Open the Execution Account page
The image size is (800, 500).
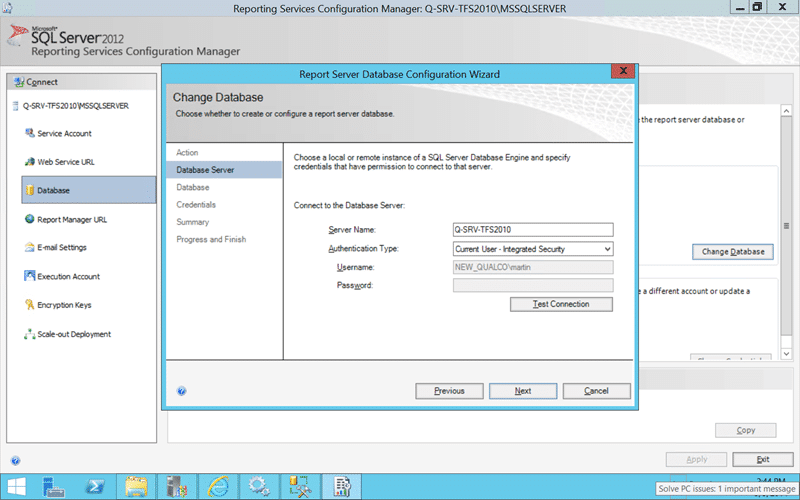click(x=68, y=277)
